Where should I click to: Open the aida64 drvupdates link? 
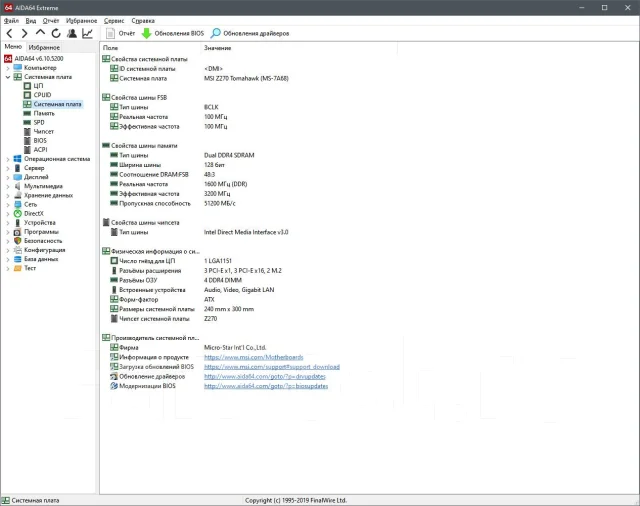[265, 377]
